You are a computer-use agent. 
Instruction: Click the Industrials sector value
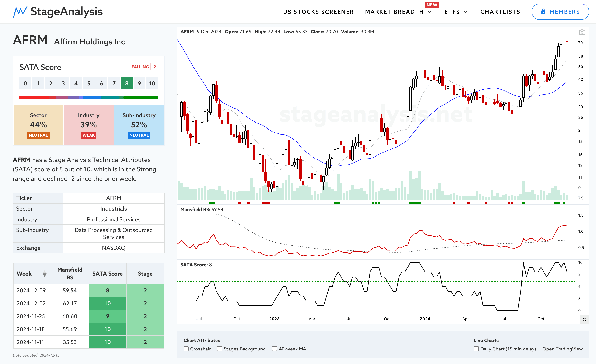click(114, 209)
